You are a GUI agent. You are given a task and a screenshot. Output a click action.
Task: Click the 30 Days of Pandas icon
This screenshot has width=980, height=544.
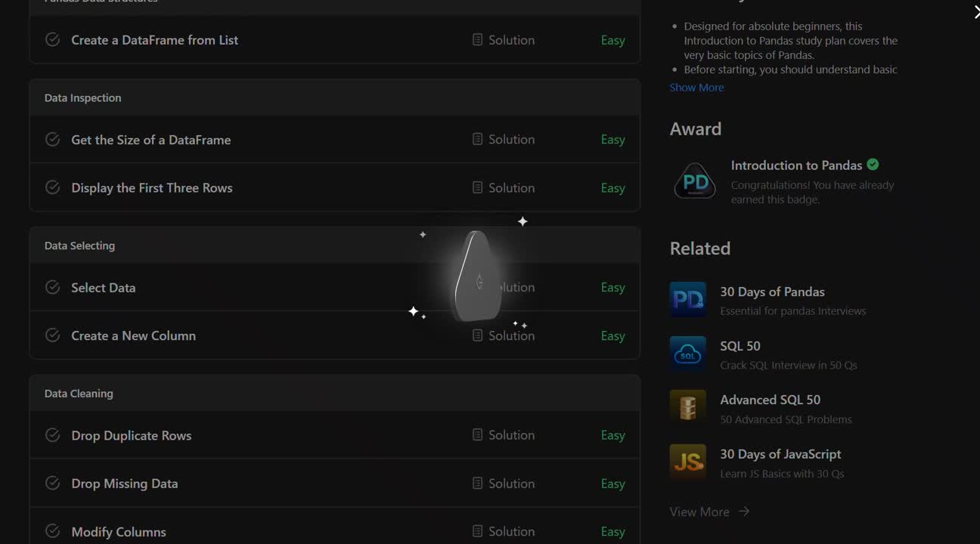click(x=688, y=300)
